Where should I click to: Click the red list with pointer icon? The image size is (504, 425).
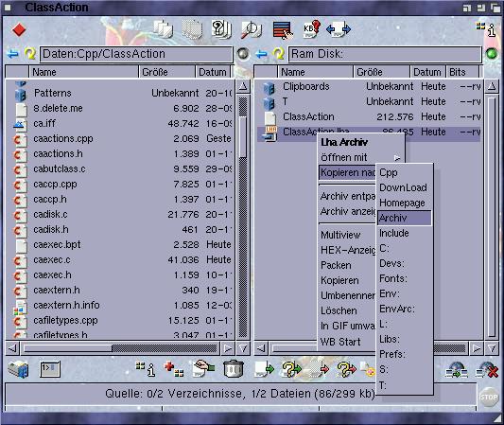tap(282, 30)
